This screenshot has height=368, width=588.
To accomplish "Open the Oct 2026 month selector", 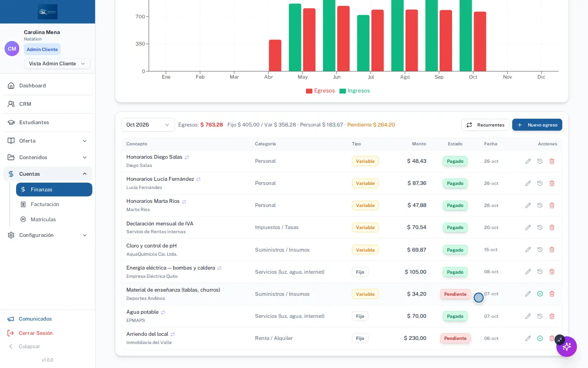I will tap(148, 125).
